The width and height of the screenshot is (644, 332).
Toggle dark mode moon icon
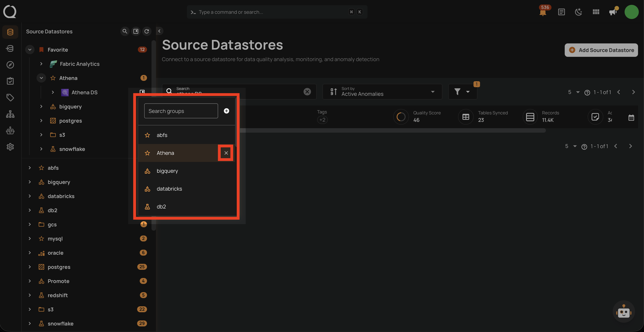[x=579, y=12]
